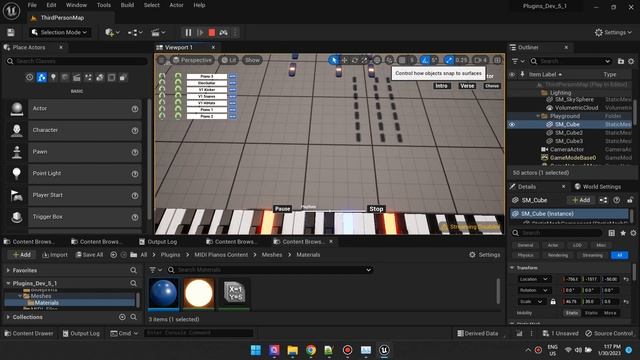Click the Add button in Details panel

click(581, 200)
